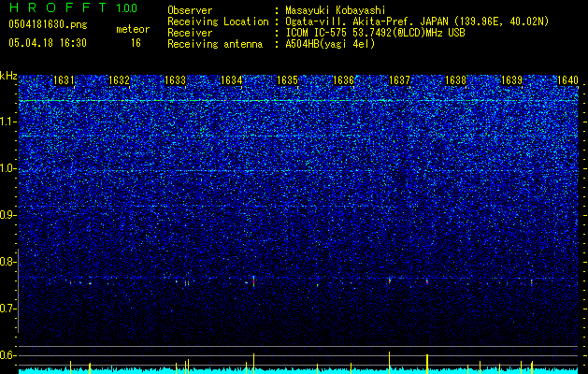Click the 1639 time axis label
The image size is (588, 374).
point(511,80)
